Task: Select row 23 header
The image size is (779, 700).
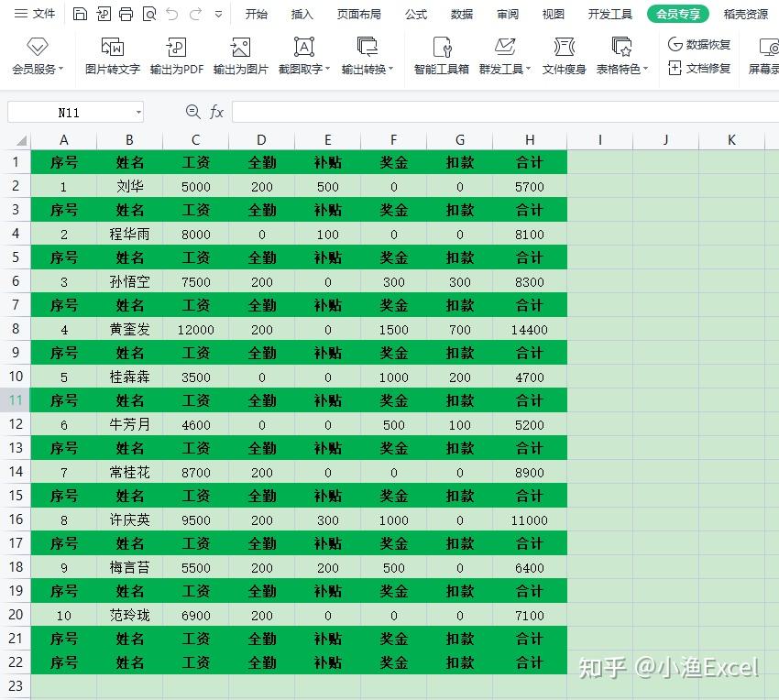Action: [x=16, y=686]
